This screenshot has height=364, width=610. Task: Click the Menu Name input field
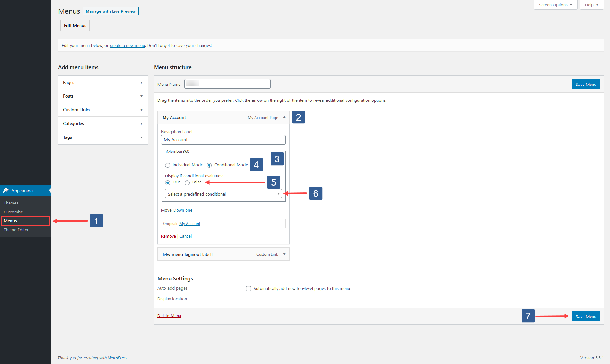[227, 84]
